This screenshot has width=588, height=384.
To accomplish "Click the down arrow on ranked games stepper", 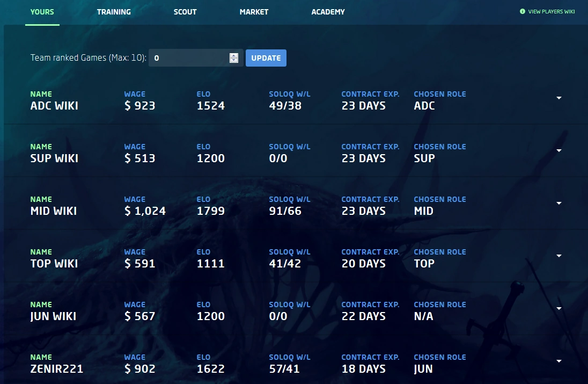I will (233, 60).
